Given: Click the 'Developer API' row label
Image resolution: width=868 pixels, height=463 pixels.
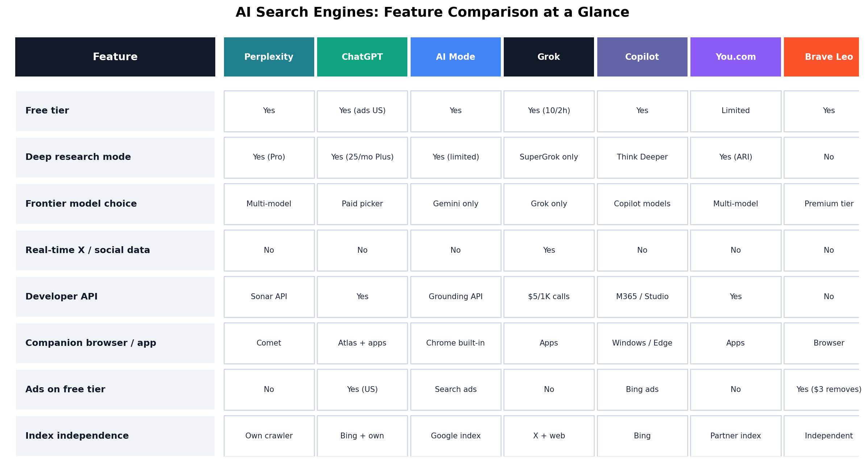Looking at the screenshot, I should (115, 297).
